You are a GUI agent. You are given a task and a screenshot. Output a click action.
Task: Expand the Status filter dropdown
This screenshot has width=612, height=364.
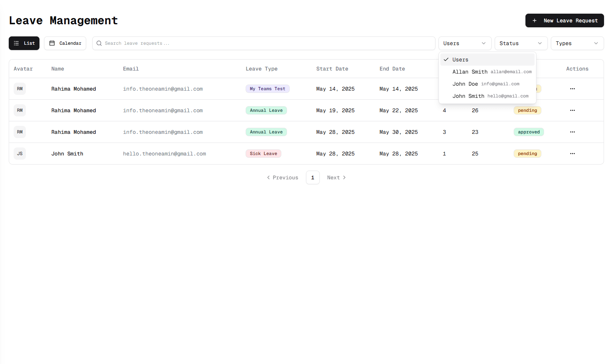pos(521,43)
